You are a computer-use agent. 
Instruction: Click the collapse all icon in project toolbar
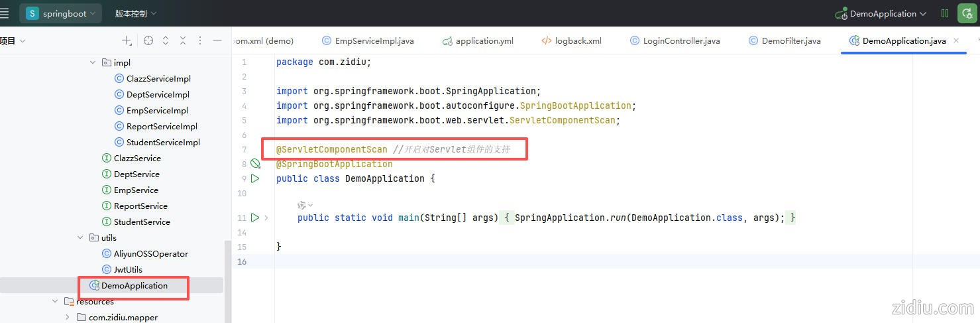pyautogui.click(x=183, y=40)
